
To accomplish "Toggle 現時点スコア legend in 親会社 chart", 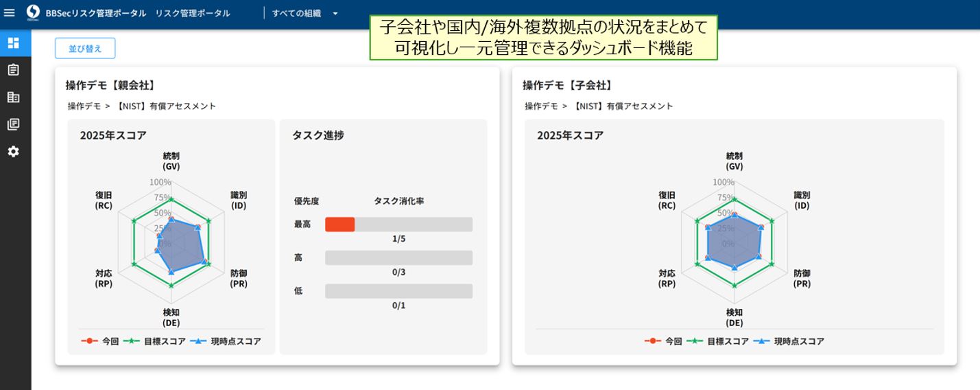I will (226, 341).
